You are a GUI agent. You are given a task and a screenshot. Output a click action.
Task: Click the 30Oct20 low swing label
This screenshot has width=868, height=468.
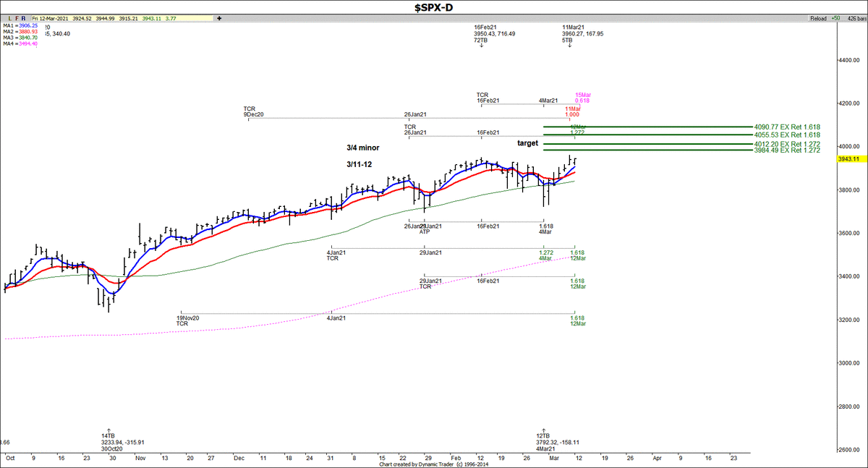click(114, 448)
